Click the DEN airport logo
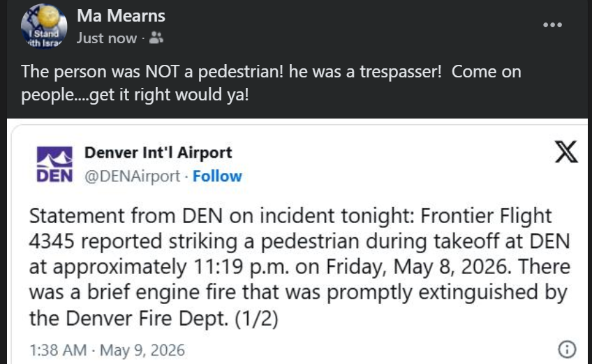The width and height of the screenshot is (592, 364). (x=54, y=165)
